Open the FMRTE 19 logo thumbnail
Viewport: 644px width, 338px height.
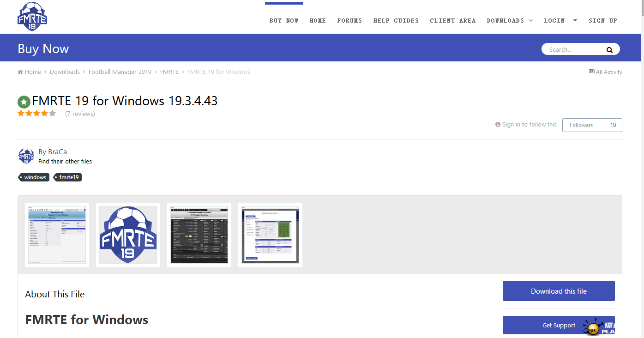pyautogui.click(x=128, y=235)
